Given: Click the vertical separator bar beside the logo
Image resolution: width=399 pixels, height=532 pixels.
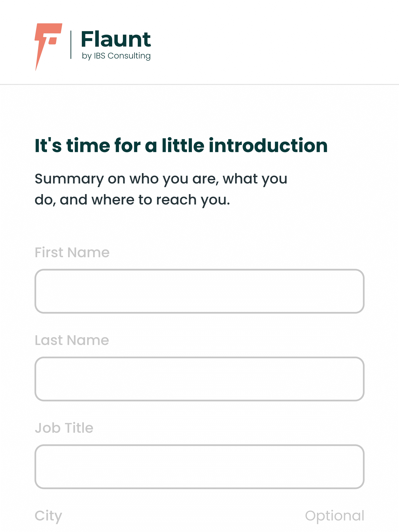Looking at the screenshot, I should (x=71, y=45).
